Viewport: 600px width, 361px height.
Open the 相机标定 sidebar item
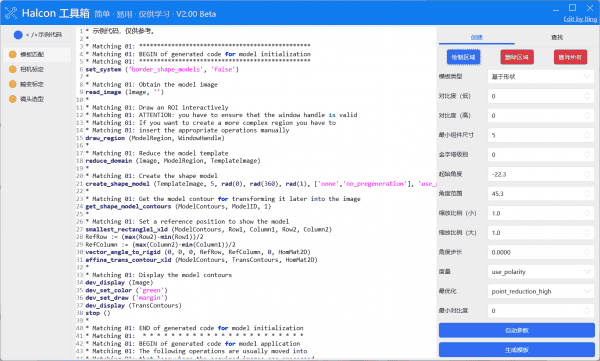coord(38,69)
